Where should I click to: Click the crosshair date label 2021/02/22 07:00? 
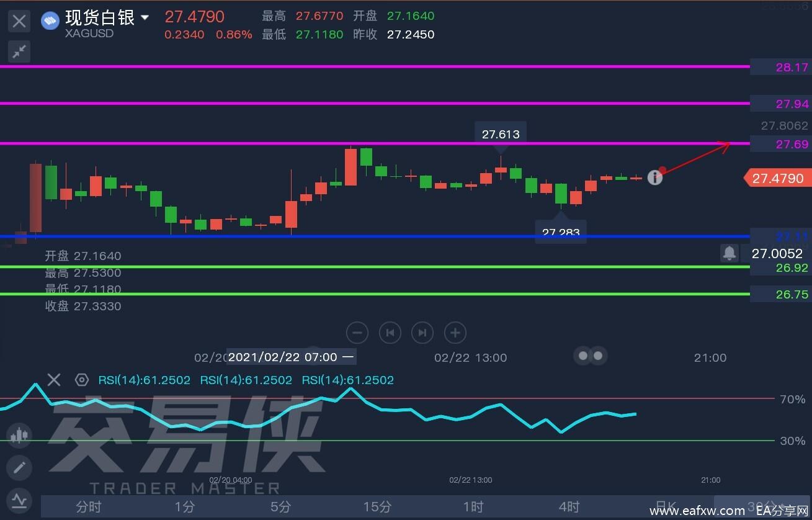click(290, 357)
